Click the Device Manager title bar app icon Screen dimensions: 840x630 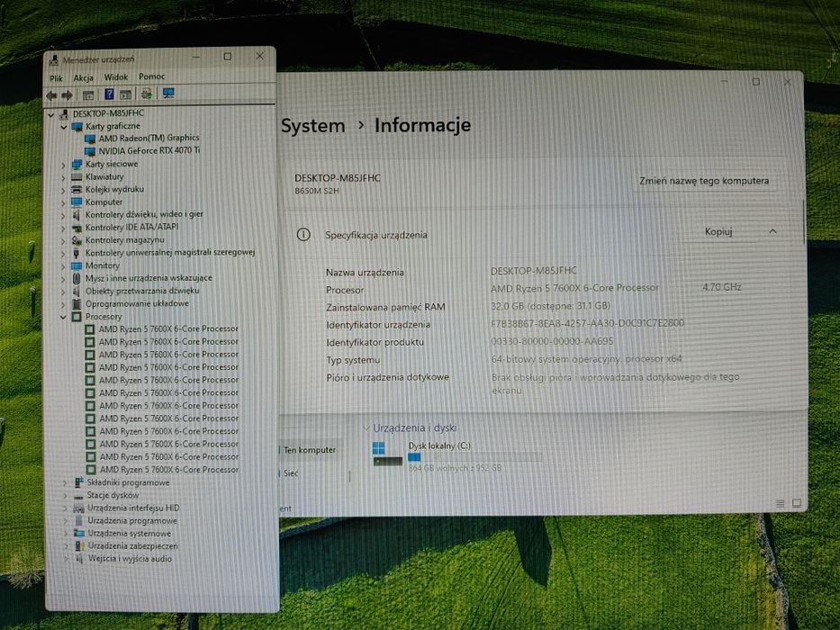[54, 60]
